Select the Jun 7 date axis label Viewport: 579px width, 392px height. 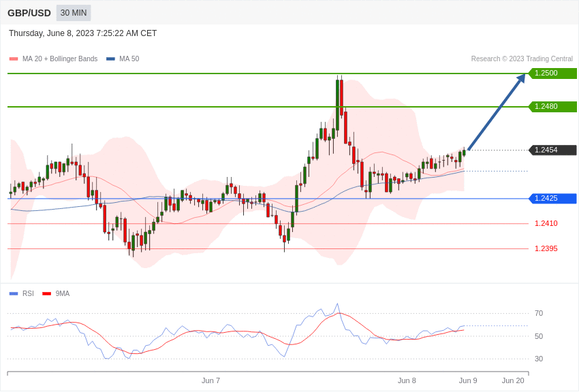pyautogui.click(x=210, y=380)
